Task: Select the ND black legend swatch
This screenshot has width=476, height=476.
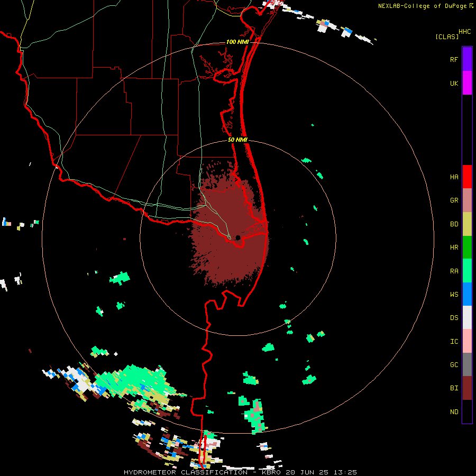Action: click(x=467, y=411)
